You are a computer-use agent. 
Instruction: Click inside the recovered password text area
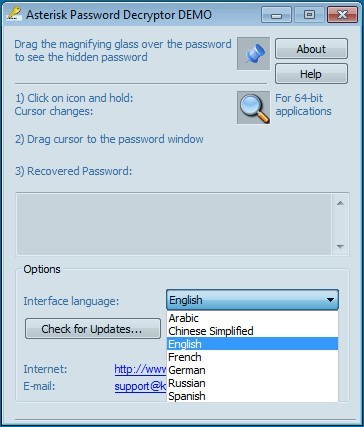click(x=174, y=224)
